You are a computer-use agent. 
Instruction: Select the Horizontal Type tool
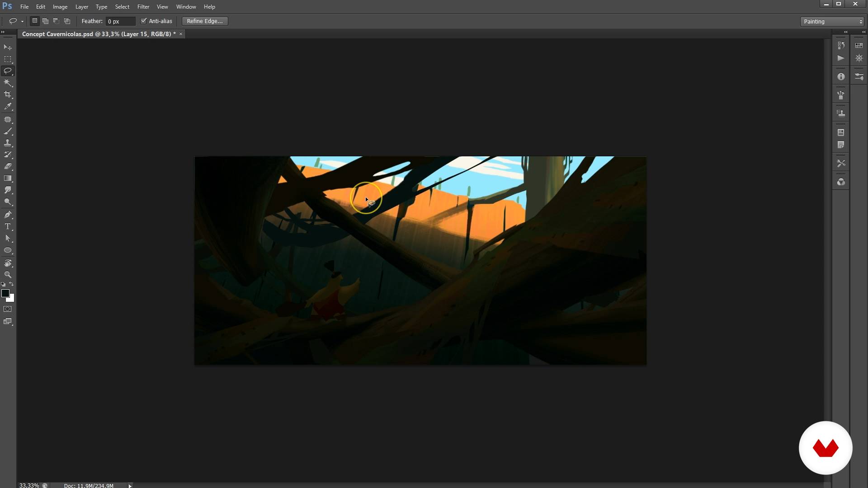point(8,226)
